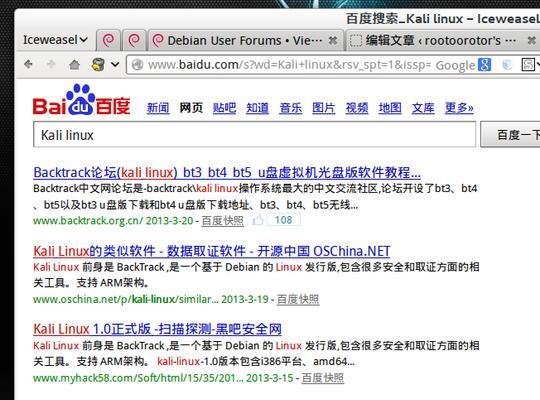
Task: Open the 图片 images category
Action: [x=324, y=108]
